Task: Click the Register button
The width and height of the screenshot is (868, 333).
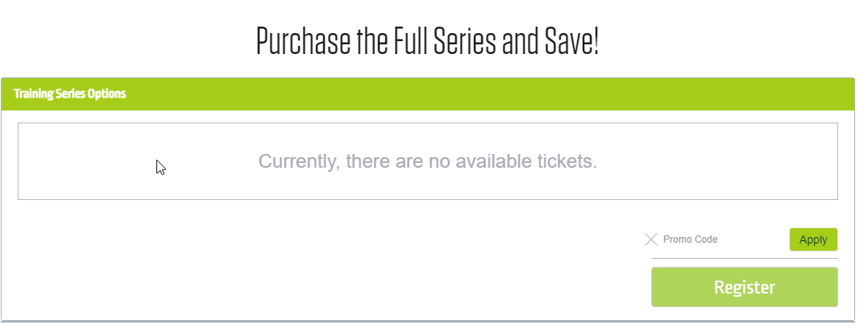Action: coord(744,287)
